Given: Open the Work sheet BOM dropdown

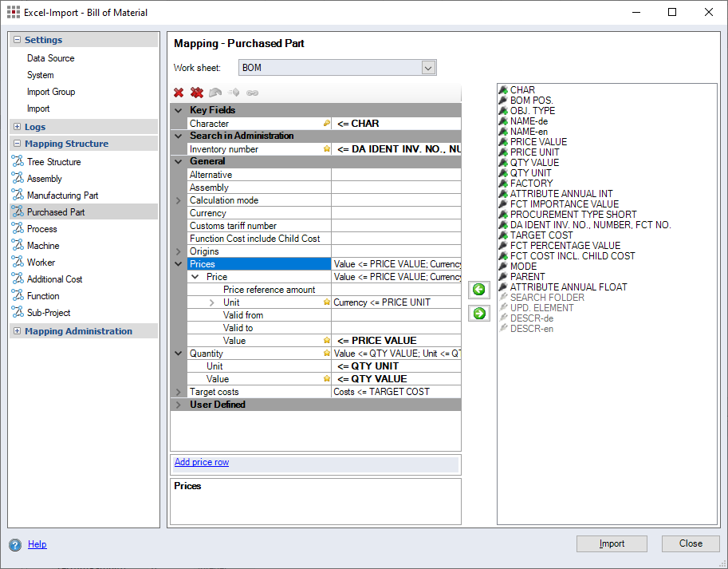Looking at the screenshot, I should point(428,68).
